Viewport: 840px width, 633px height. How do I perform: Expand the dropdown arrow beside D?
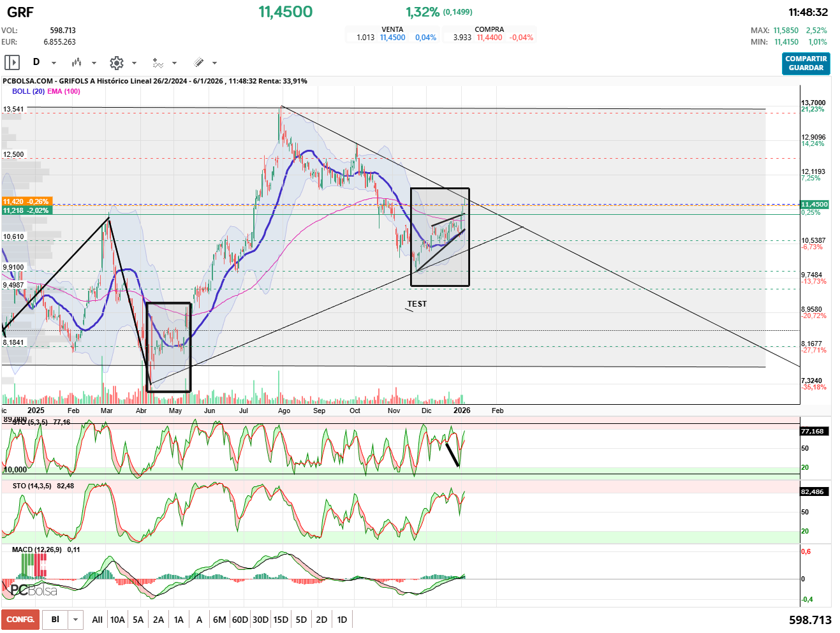(x=54, y=63)
